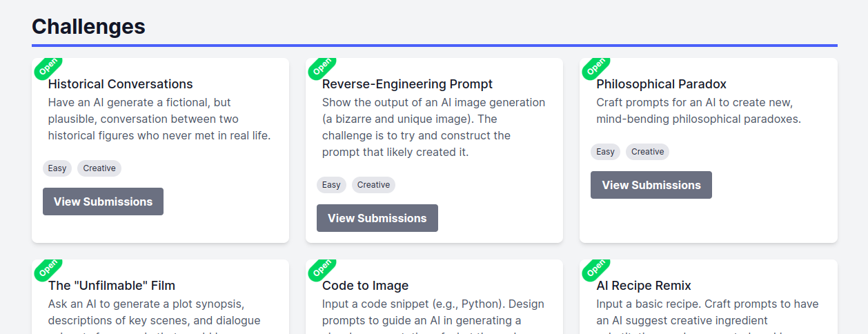Screen dimensions: 868x334
Task: Click the Open badge on The "Unfilmable" Film
Action: (x=48, y=268)
